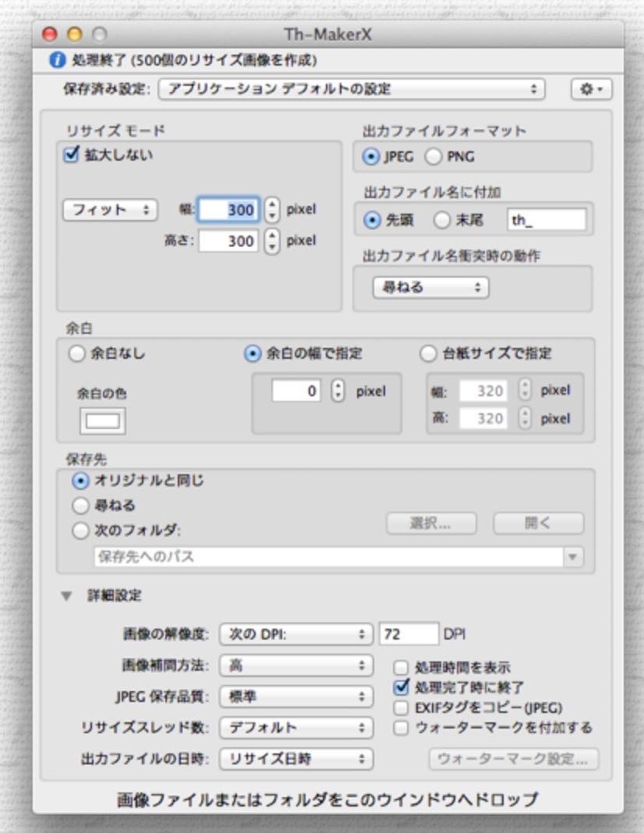644x833 pixels.
Task: Choose the 余白なし margin option
Action: click(x=77, y=353)
